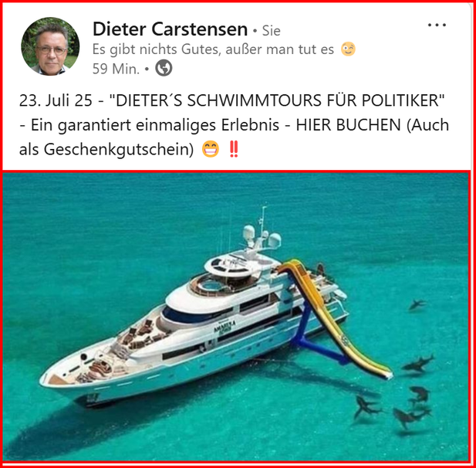Viewport: 476px width, 468px height.
Task: Open the Dieter Carstensen name link
Action: click(x=170, y=29)
